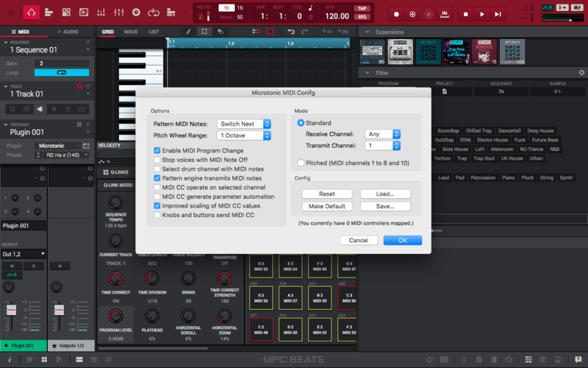
Task: Toggle the red magnet snap icon
Action: click(256, 32)
